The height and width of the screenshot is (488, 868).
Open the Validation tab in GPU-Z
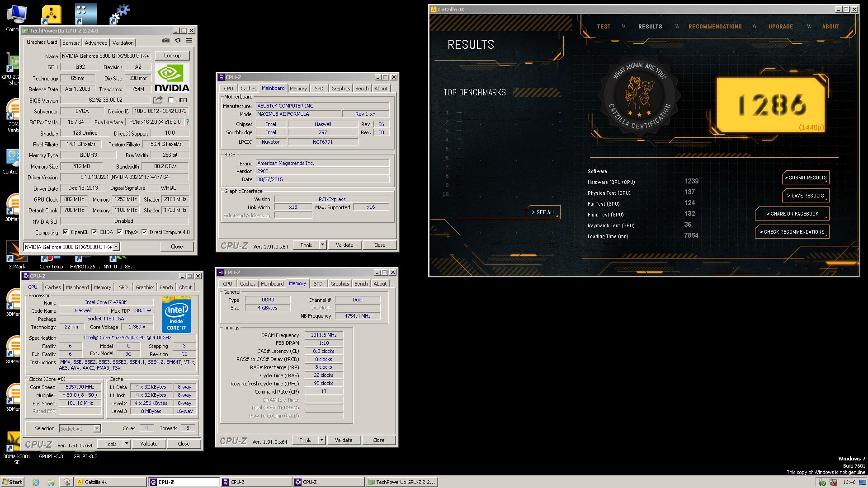pos(123,43)
